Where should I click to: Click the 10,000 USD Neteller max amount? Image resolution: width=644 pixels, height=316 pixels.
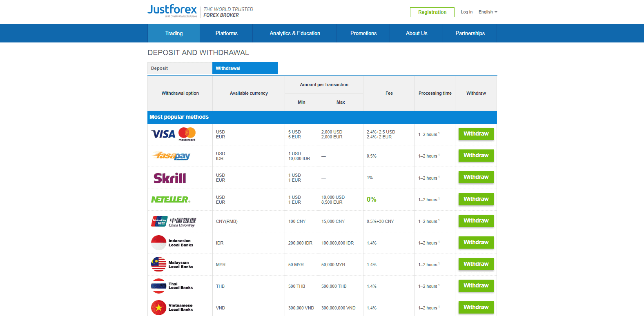tap(333, 198)
